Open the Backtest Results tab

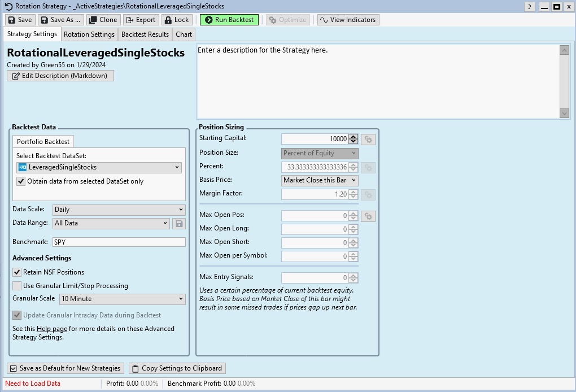[145, 34]
